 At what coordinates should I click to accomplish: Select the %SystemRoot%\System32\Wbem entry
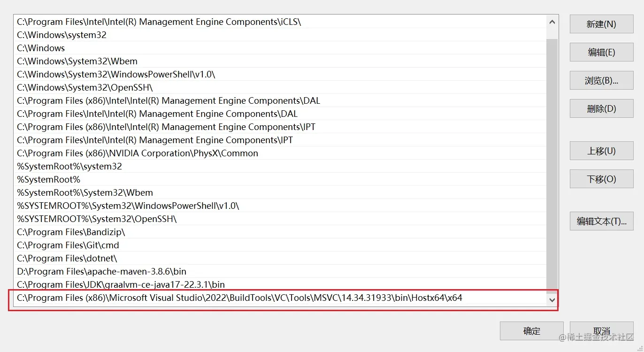(x=280, y=192)
